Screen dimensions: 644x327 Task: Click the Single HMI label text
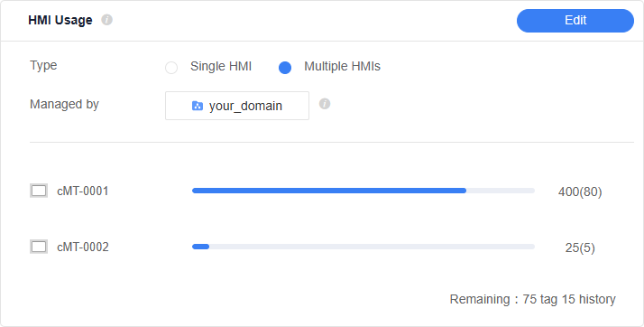[221, 66]
